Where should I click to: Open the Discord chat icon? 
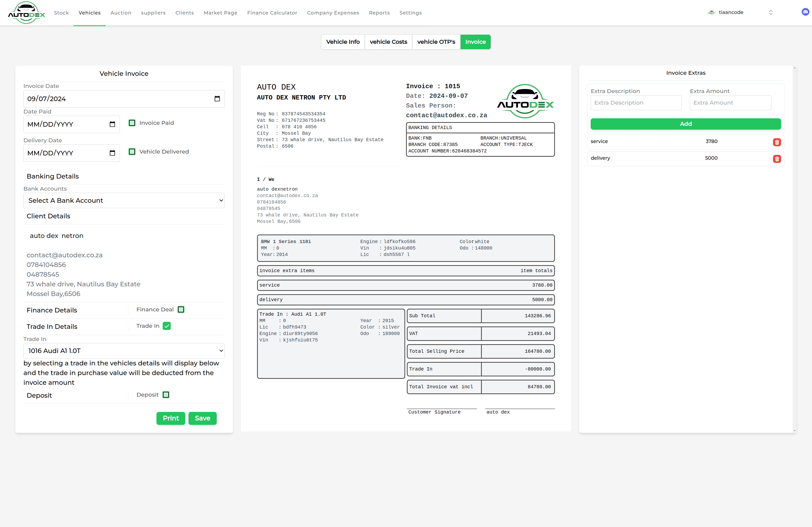coord(805,12)
